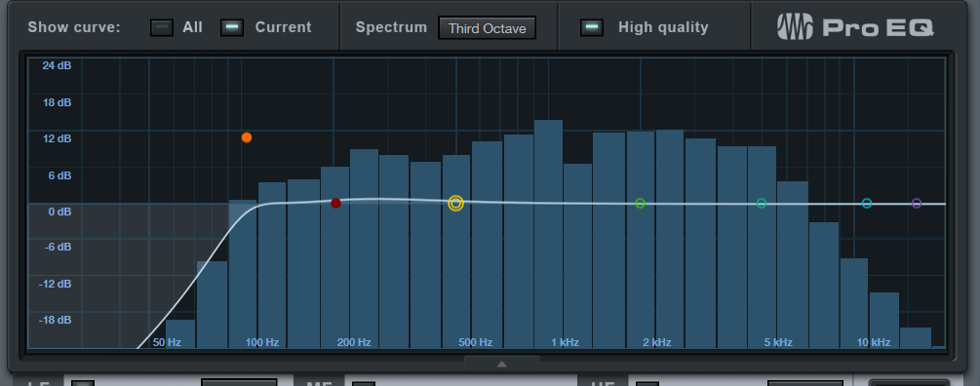Image resolution: width=980 pixels, height=386 pixels.
Task: Click the 500 Hz frequency label
Action: click(x=476, y=342)
